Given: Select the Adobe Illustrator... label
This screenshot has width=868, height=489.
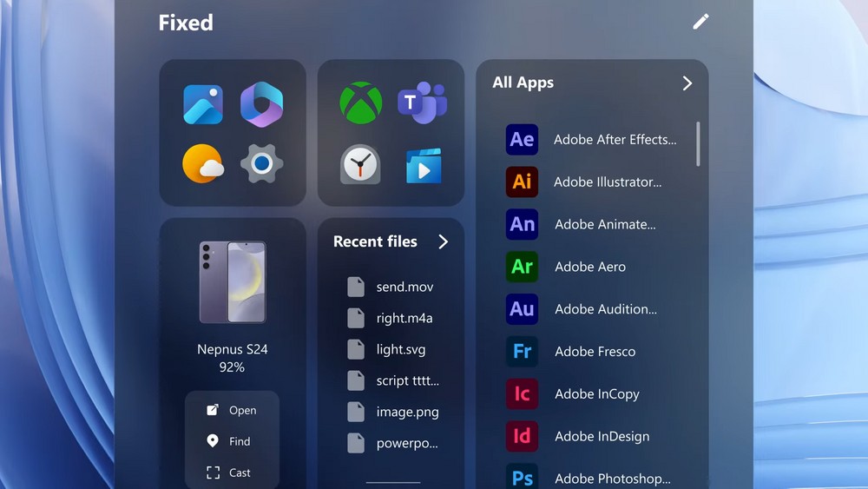Looking at the screenshot, I should pyautogui.click(x=608, y=182).
